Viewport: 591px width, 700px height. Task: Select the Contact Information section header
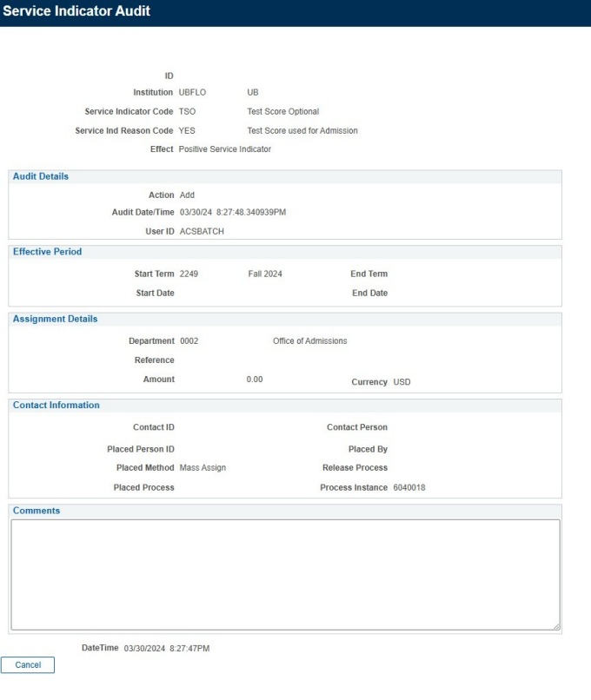56,405
